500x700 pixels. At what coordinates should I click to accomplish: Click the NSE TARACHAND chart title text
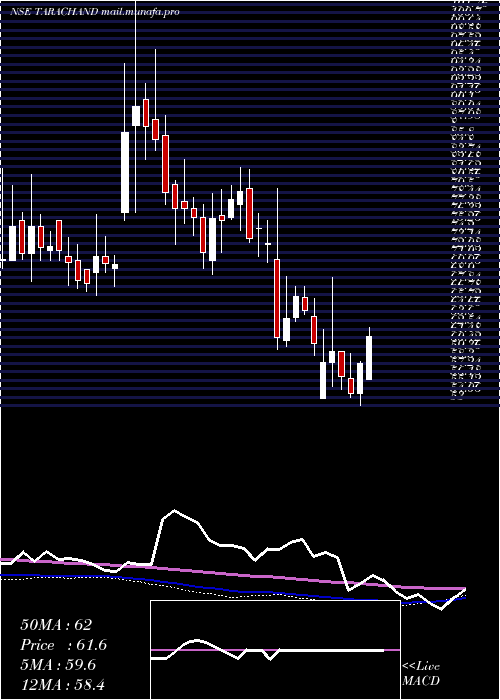(94, 12)
